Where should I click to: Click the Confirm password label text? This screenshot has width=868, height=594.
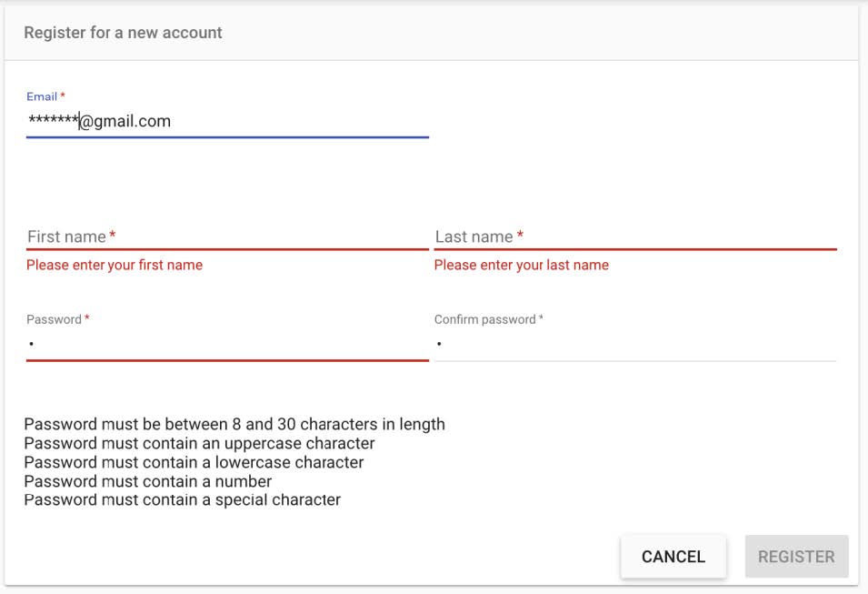coord(485,319)
